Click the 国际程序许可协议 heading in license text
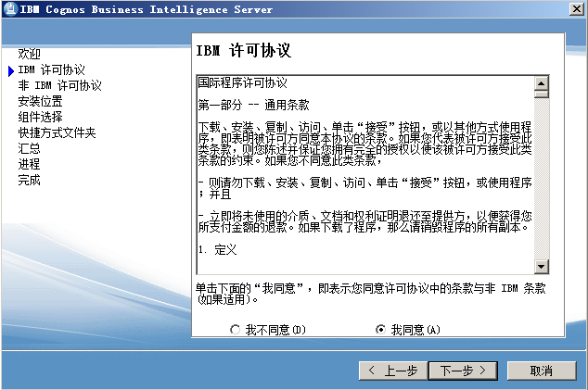Image resolution: width=588 pixels, height=390 pixels. pyautogui.click(x=243, y=82)
